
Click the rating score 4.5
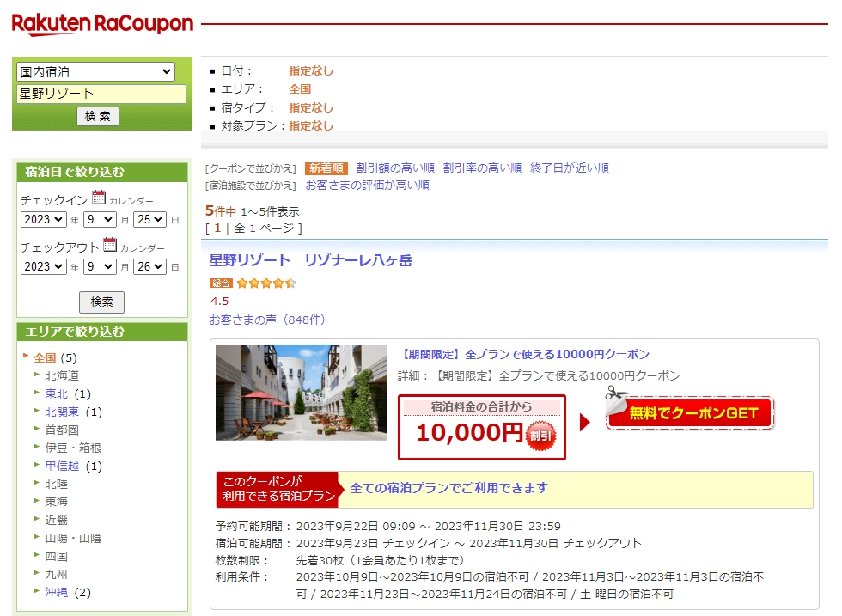220,302
